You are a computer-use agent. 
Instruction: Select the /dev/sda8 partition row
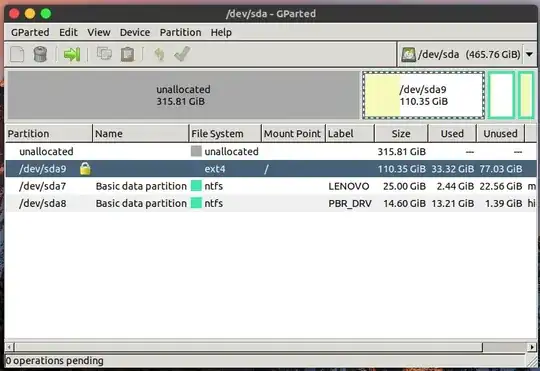click(x=271, y=203)
